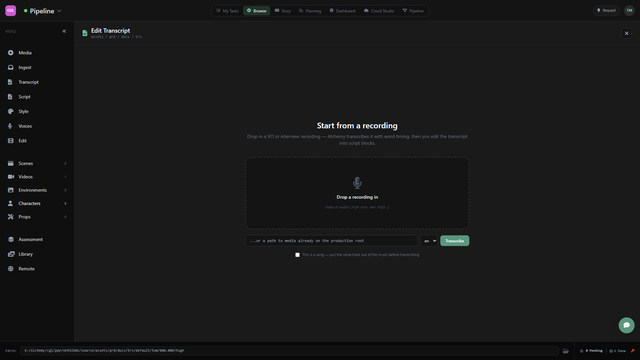The image size is (640, 360).
Task: Switch to the Dashboard tab
Action: [x=342, y=11]
